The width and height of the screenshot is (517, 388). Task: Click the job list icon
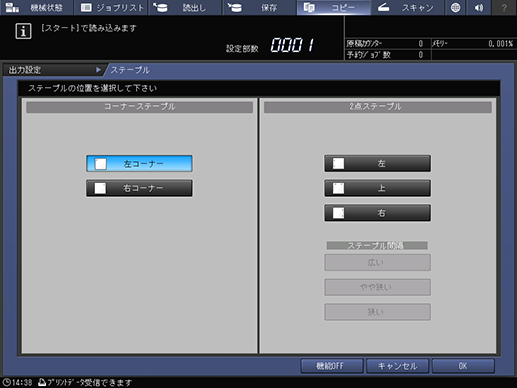point(86,7)
